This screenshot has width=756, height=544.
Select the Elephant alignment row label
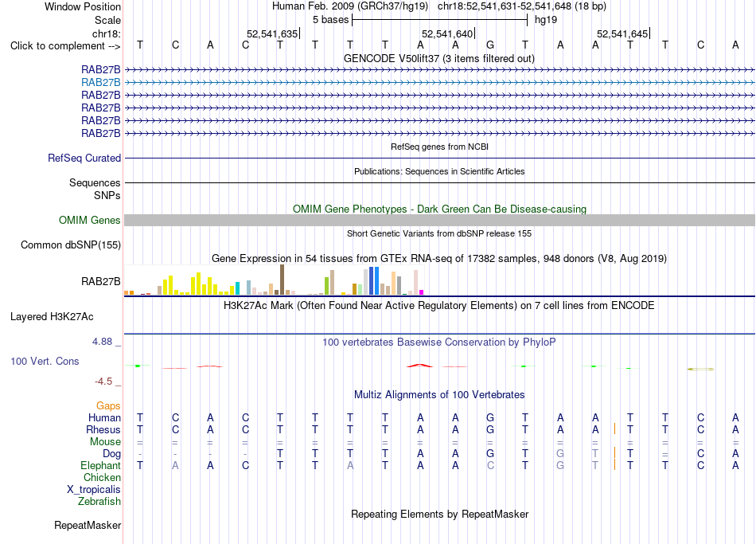click(100, 466)
